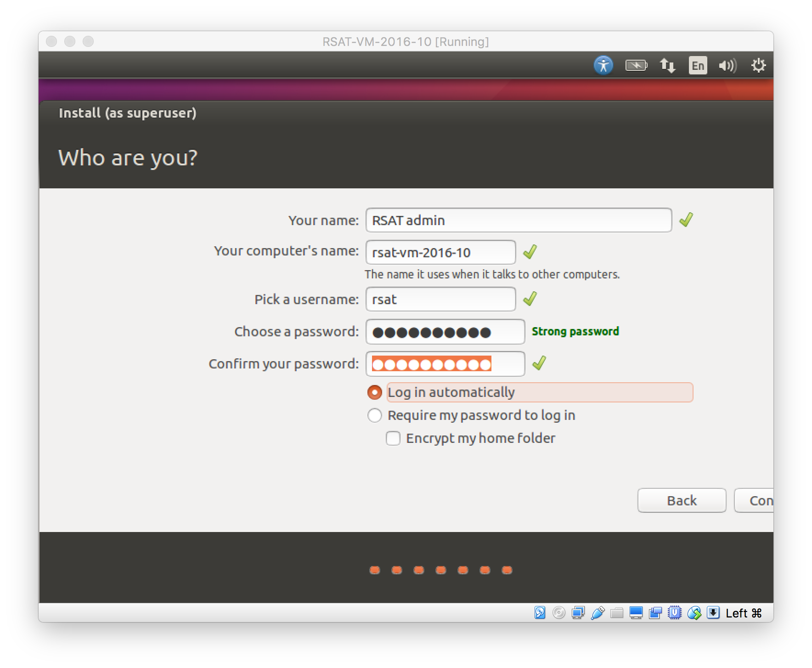Click the VirtualBox USB devices icon
812x668 pixels.
click(598, 613)
